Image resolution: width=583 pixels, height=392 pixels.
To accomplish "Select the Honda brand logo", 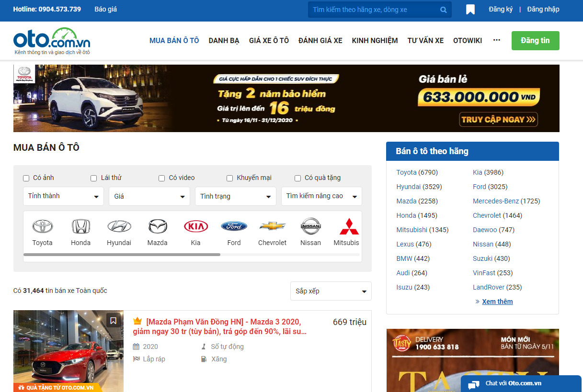I will point(80,226).
